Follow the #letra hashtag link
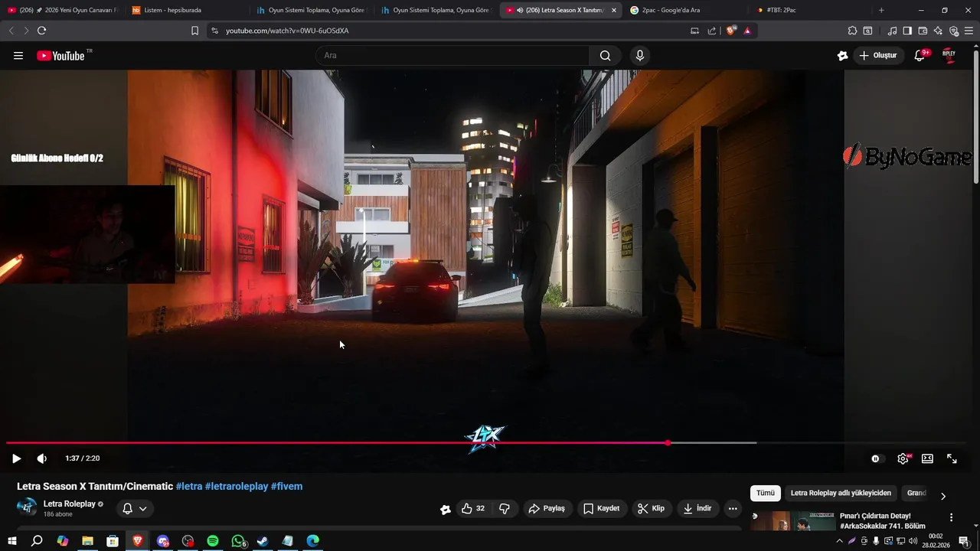 pos(189,487)
